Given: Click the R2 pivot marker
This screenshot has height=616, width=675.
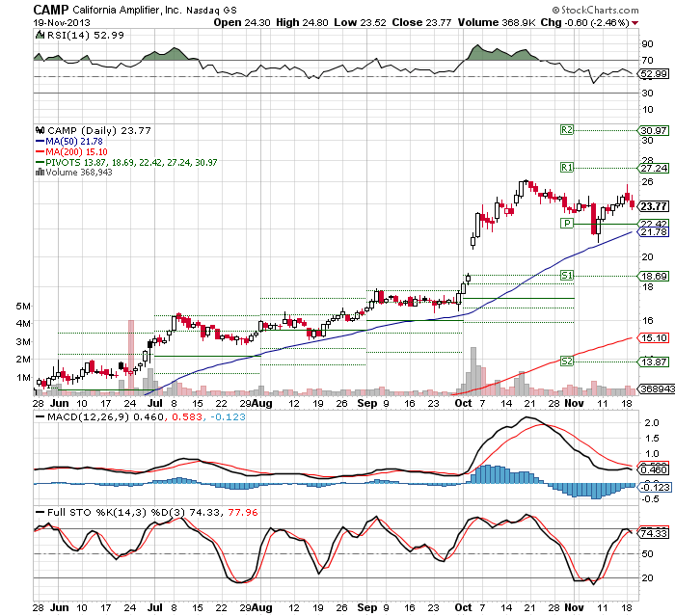Looking at the screenshot, I should coord(567,129).
